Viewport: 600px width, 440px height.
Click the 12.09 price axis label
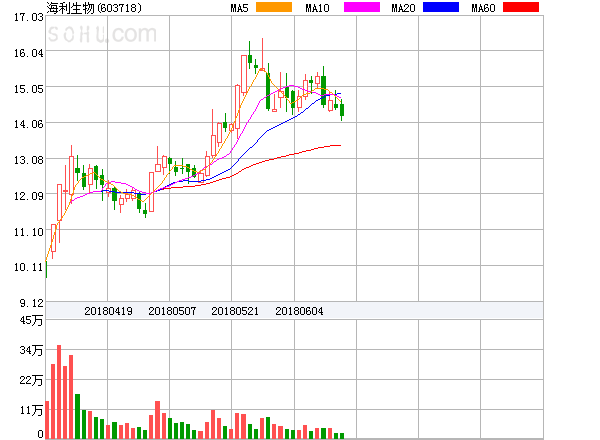29,196
